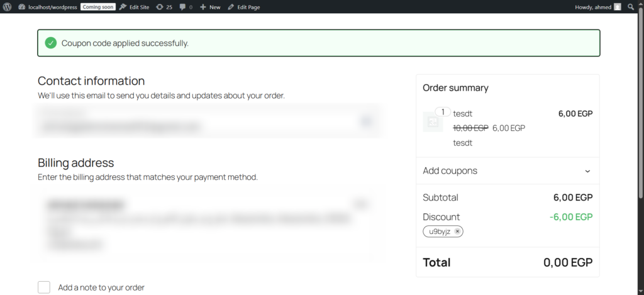Open the Edit Site menu item
Screen dimensions: 644x295
(x=134, y=7)
